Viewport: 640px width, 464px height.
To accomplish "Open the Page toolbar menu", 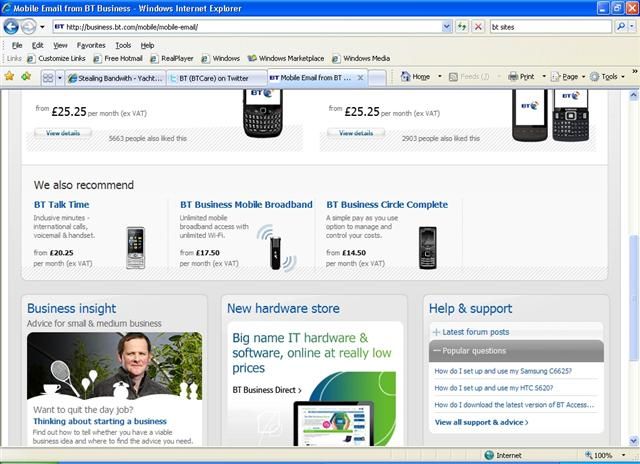I will (x=568, y=76).
